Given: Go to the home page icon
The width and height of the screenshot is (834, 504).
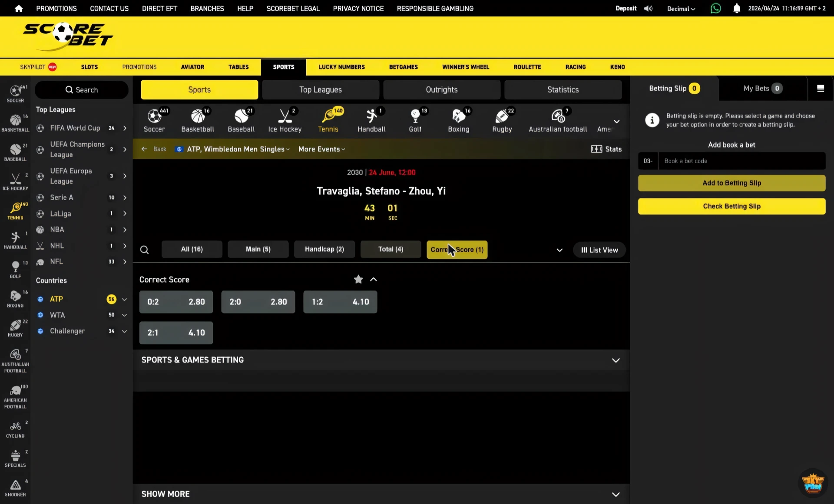Looking at the screenshot, I should click(19, 8).
